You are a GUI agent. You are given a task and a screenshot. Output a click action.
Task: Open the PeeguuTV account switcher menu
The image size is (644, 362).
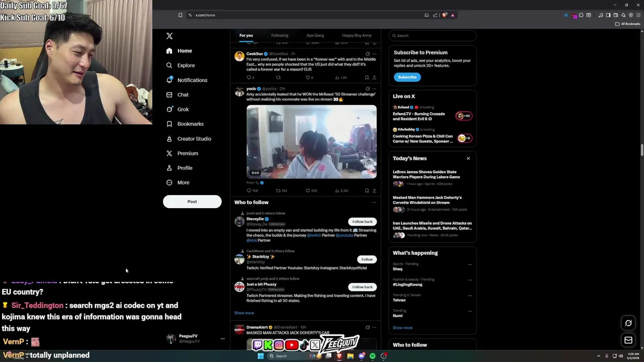coord(222,339)
